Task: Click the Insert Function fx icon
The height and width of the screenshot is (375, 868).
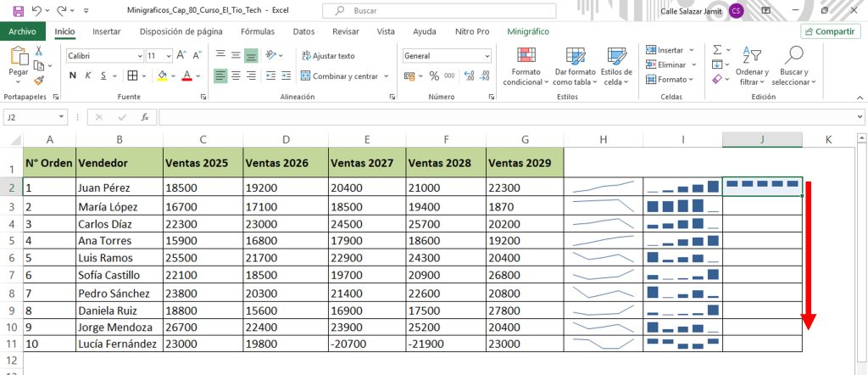Action: 145,117
